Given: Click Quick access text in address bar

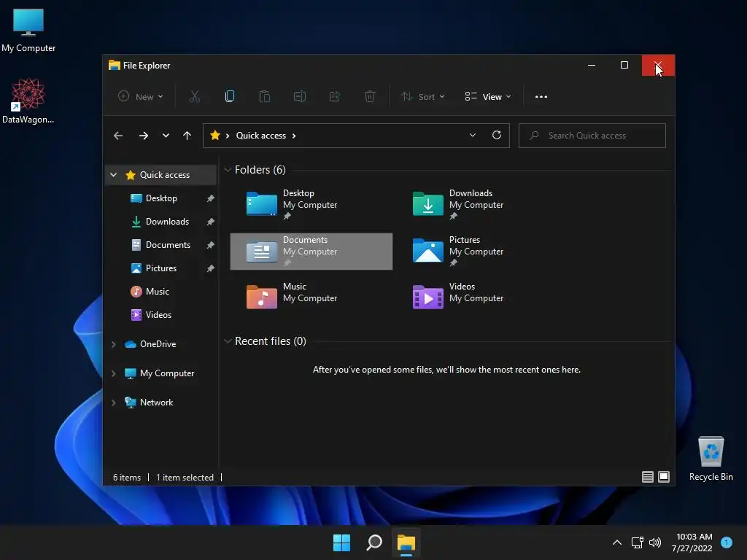Looking at the screenshot, I should (261, 136).
